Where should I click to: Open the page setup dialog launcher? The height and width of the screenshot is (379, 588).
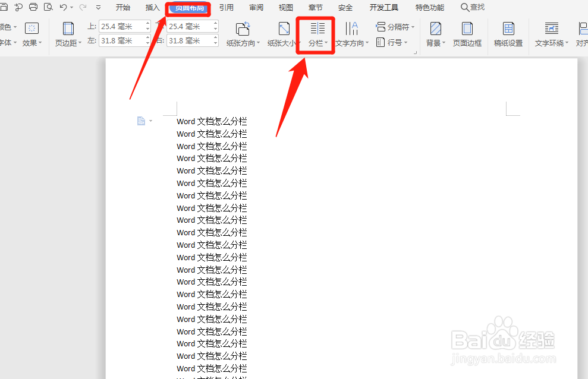[x=415, y=52]
